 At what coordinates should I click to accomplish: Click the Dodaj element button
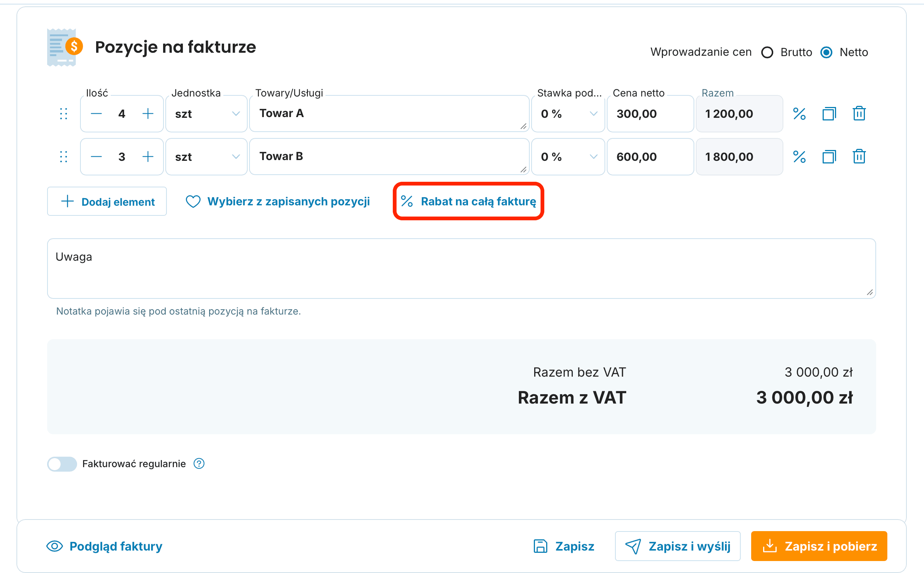[107, 202]
